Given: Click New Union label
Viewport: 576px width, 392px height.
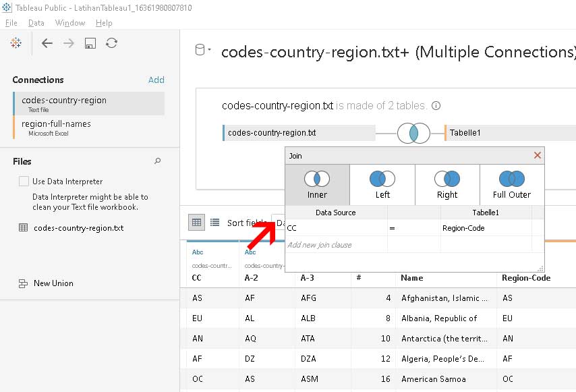Looking at the screenshot, I should (x=53, y=283).
